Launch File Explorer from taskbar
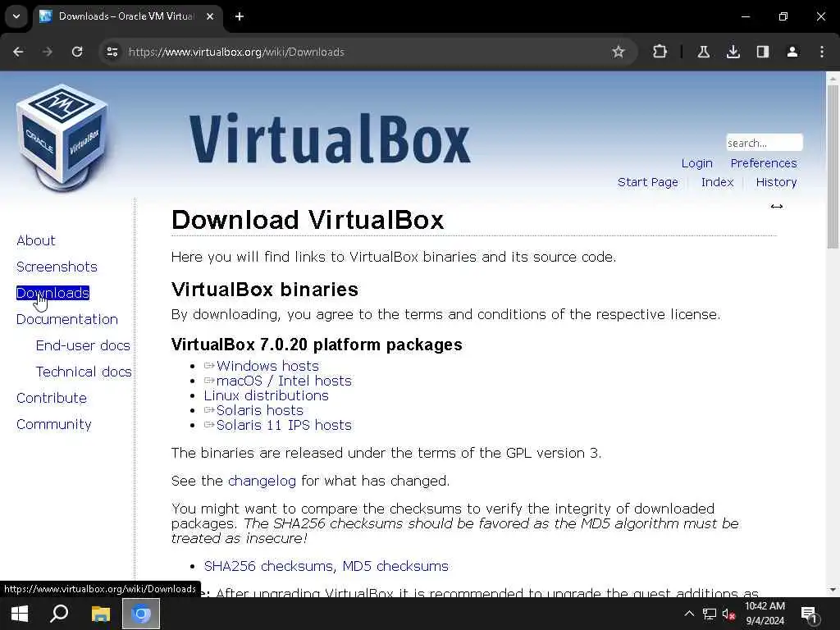Screen dimensions: 840x630 pyautogui.click(x=100, y=614)
